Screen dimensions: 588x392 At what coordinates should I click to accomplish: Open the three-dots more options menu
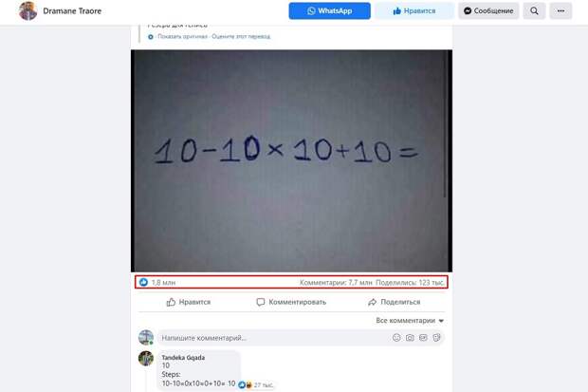(x=561, y=10)
